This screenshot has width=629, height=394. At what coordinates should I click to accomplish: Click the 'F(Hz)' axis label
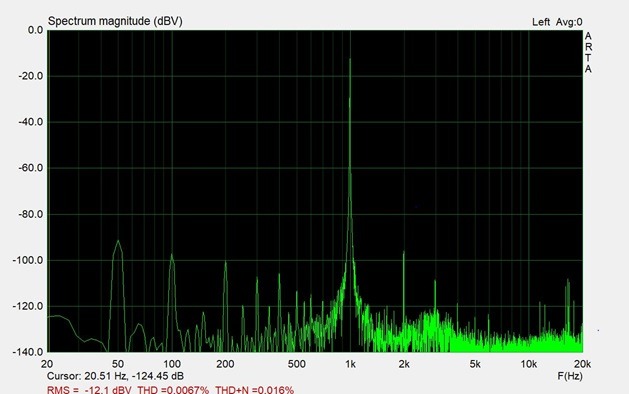click(570, 376)
